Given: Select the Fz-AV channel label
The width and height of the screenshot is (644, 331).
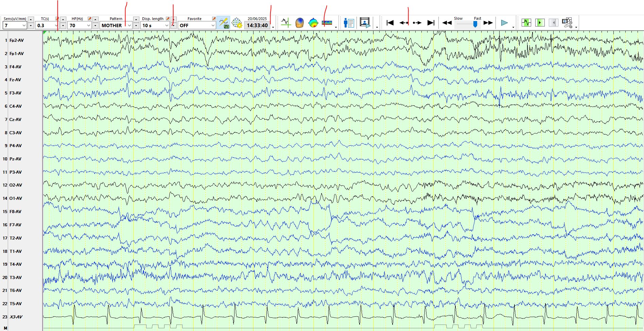Looking at the screenshot, I should coord(15,80).
